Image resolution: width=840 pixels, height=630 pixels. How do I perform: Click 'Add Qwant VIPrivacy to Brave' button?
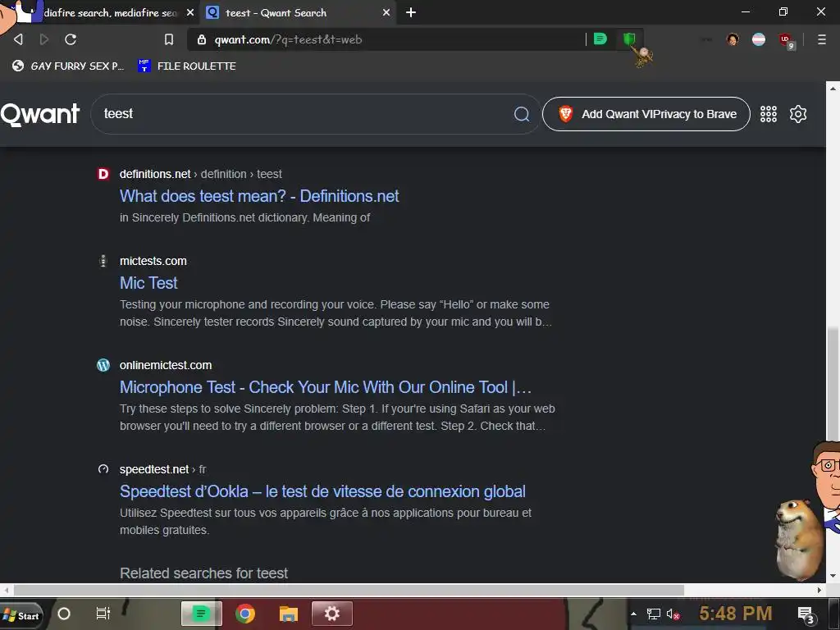[646, 114]
